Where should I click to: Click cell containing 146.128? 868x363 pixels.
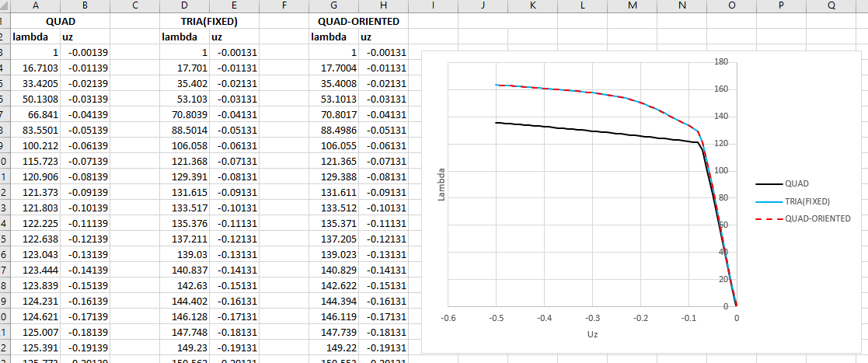point(184,316)
